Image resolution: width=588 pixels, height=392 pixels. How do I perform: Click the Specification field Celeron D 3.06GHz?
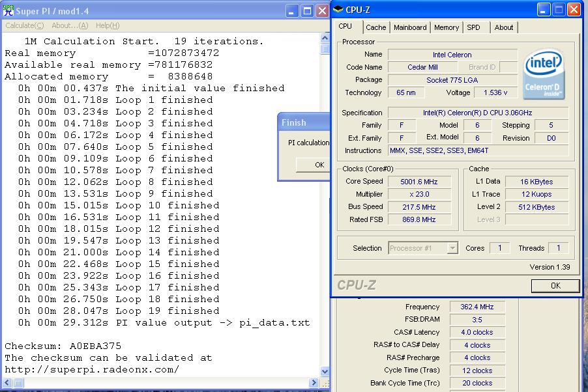[x=478, y=113]
